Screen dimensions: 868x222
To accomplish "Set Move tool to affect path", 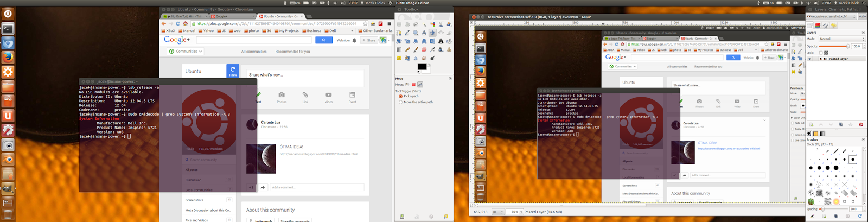I will pyautogui.click(x=420, y=84).
